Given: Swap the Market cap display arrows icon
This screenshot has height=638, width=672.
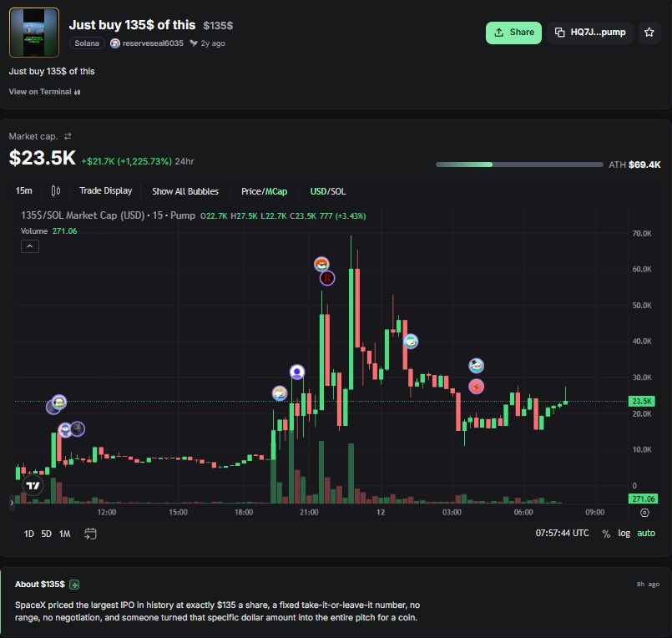Looking at the screenshot, I should point(68,136).
